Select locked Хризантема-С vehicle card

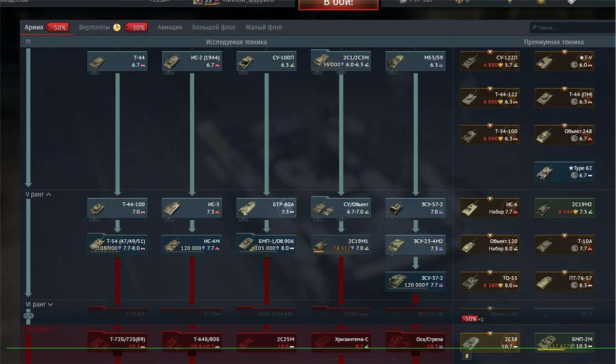(341, 342)
